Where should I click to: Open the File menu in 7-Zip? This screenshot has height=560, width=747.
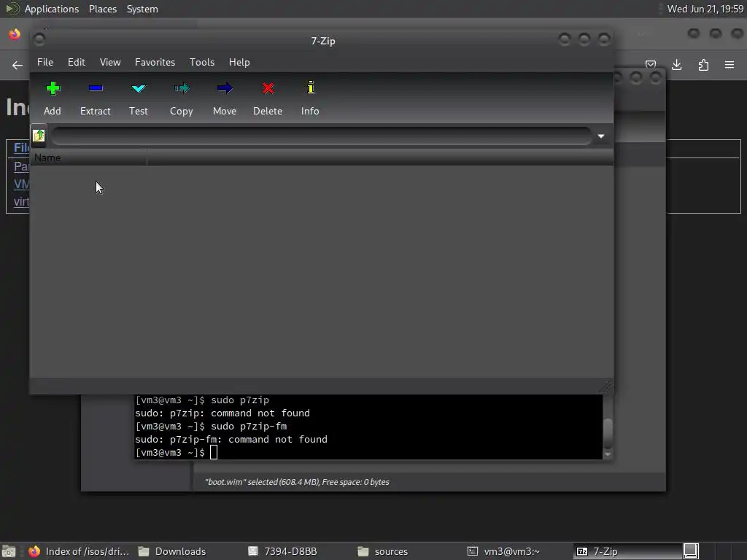point(45,63)
